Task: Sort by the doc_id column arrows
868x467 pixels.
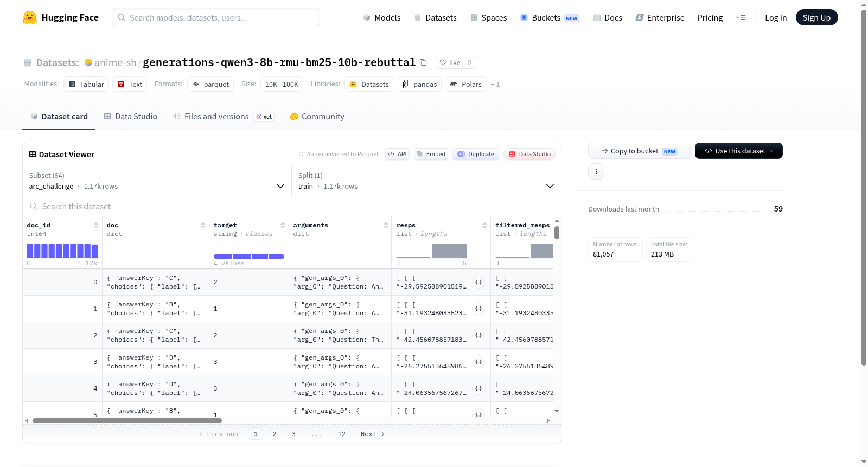Action: (x=96, y=225)
